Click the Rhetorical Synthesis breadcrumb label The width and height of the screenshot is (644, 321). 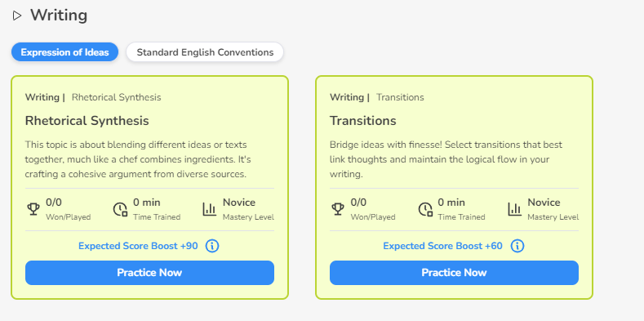tap(116, 97)
